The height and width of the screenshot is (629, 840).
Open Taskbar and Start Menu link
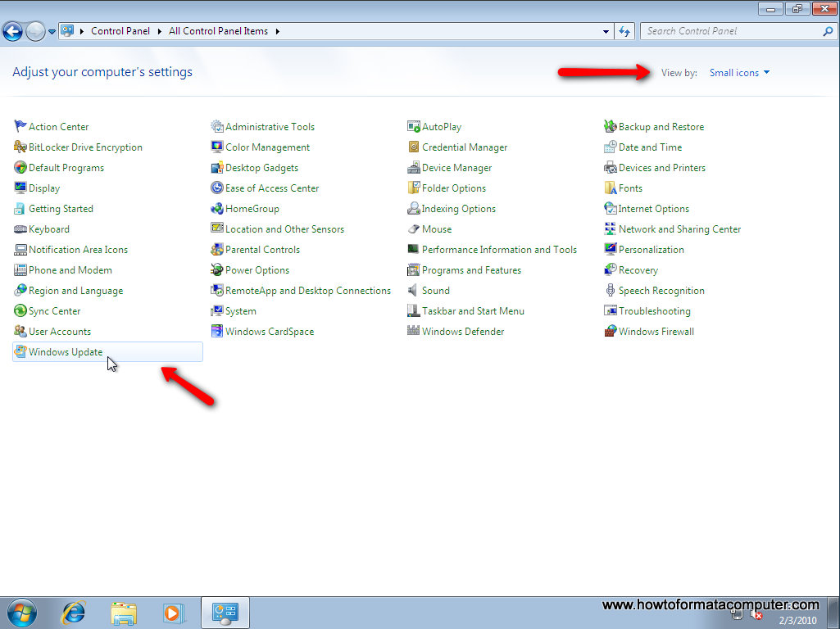tap(473, 311)
